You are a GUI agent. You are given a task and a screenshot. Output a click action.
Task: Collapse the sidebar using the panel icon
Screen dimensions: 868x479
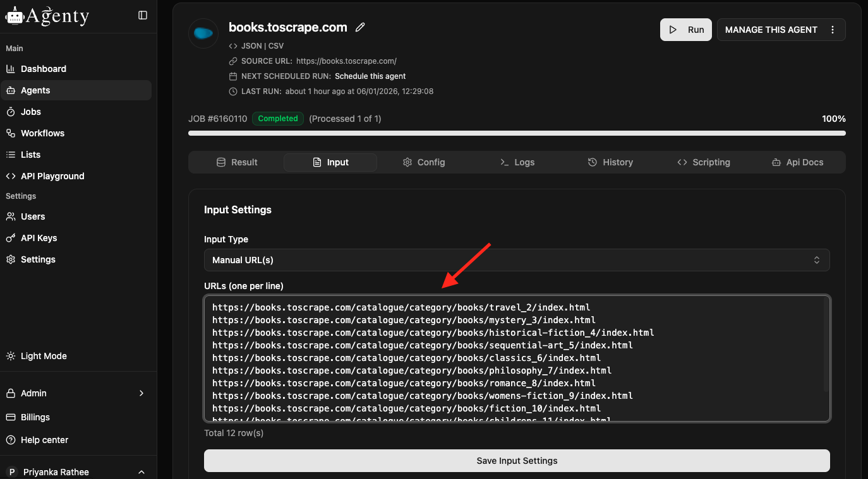pos(143,15)
